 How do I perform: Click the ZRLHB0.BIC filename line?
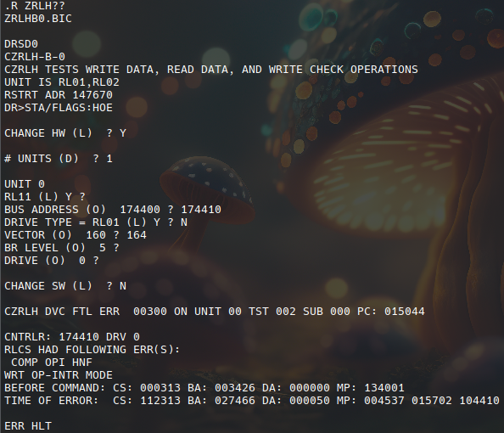click(38, 19)
